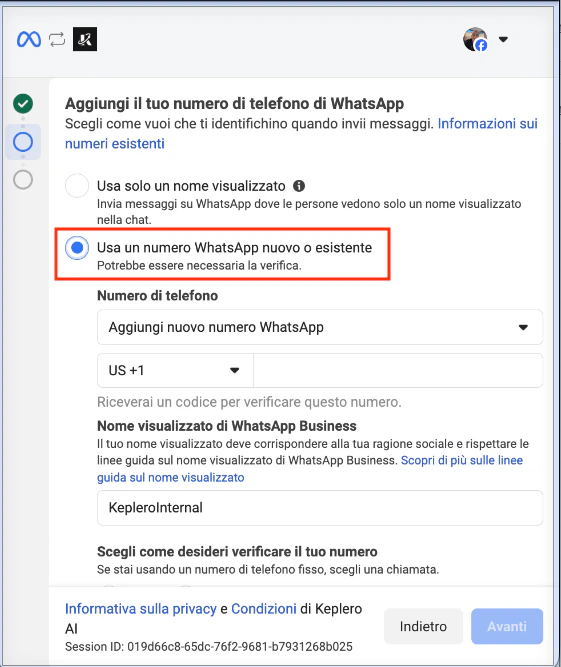Expand the account dropdown arrow beside avatar
The width and height of the screenshot is (561, 667).
click(503, 40)
